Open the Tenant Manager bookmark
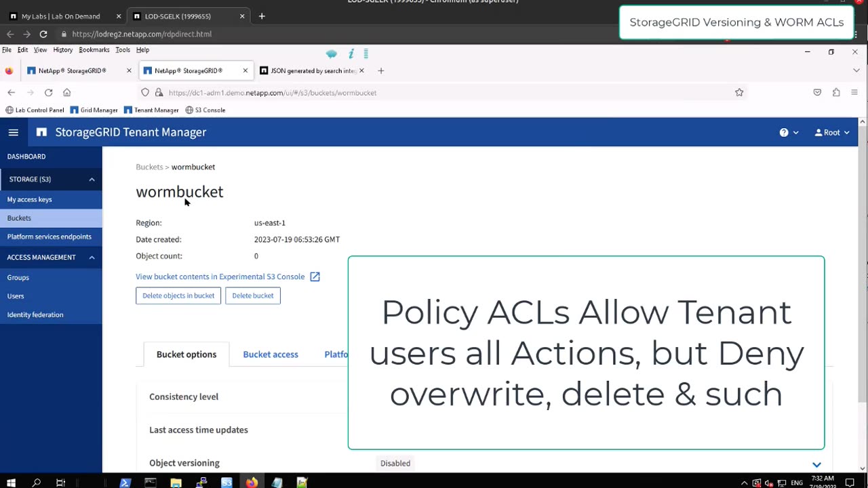Viewport: 868px width, 488px height. [151, 110]
